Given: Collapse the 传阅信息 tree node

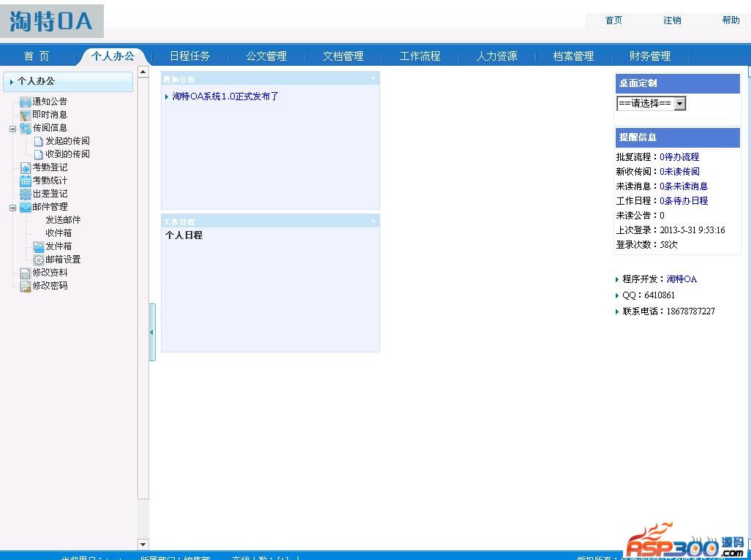Looking at the screenshot, I should coord(13,129).
